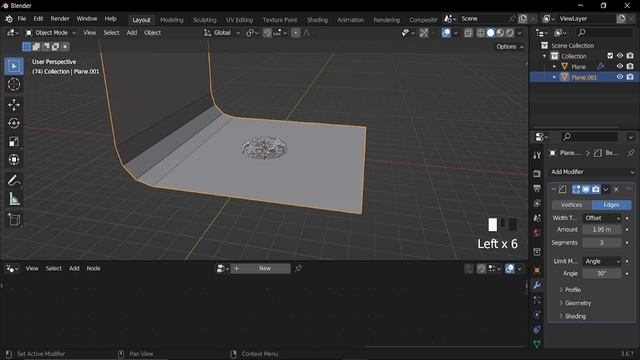Activate the 3D Cursor tool
Screen dimensions: 640x360
coord(14,84)
